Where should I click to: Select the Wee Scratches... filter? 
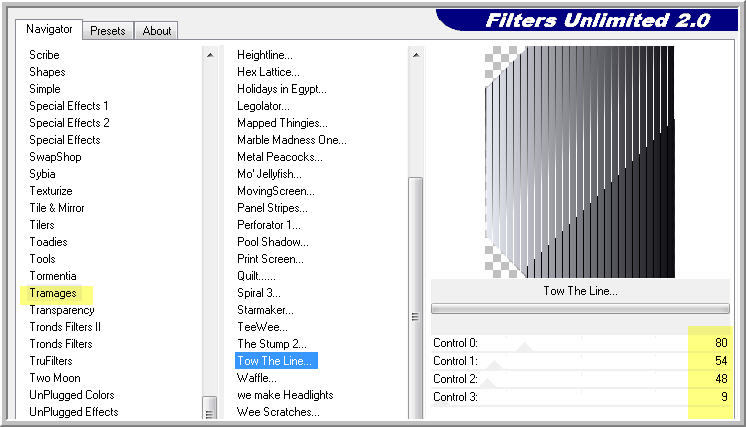(278, 412)
